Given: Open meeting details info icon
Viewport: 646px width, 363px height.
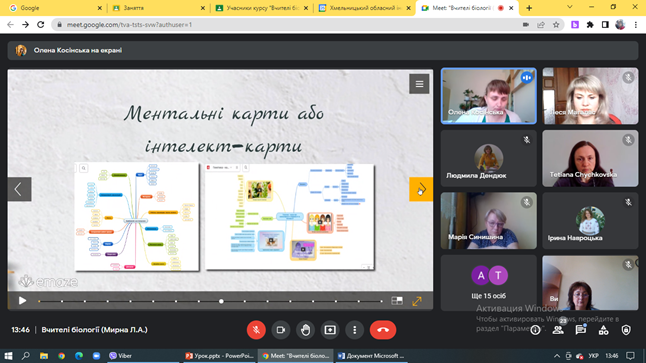Looking at the screenshot, I should [535, 330].
